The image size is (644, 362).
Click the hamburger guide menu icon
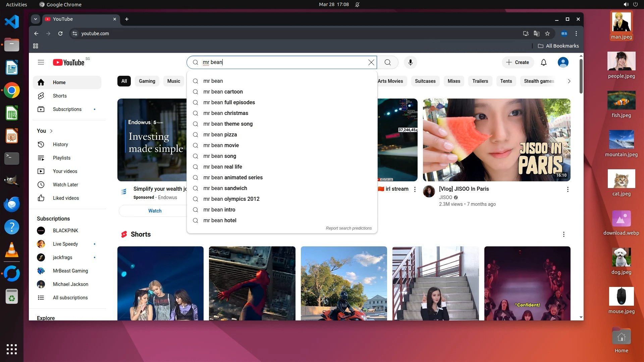coord(41,62)
